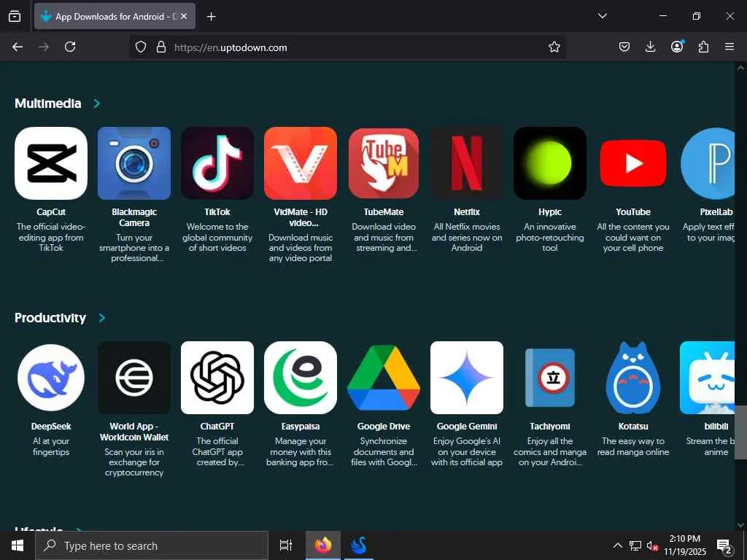Open the Google Drive icon

click(x=384, y=378)
